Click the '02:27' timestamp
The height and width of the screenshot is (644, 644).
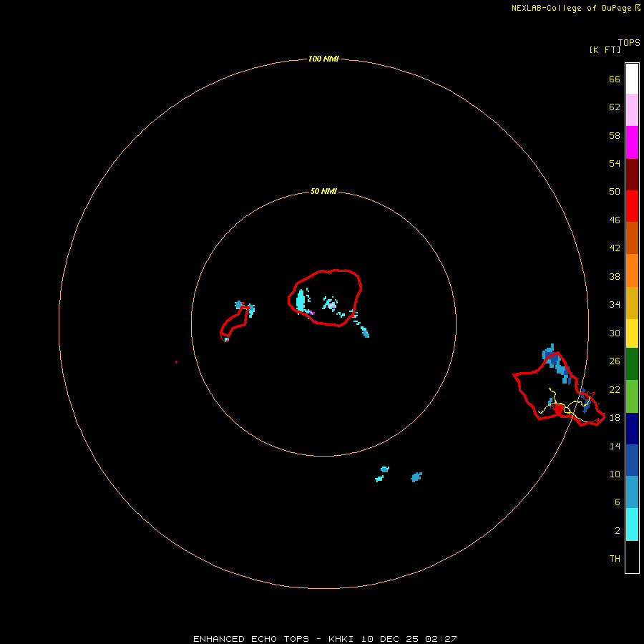pyautogui.click(x=441, y=639)
